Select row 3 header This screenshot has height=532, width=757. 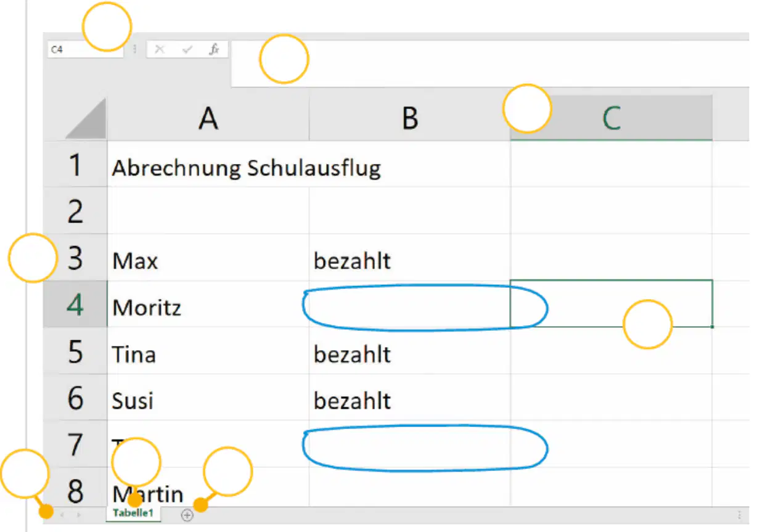(75, 258)
